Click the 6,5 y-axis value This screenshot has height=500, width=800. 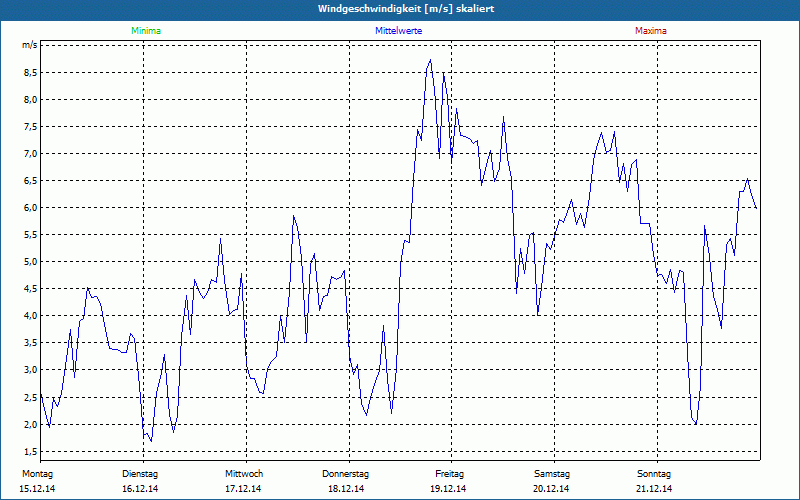[x=31, y=181]
